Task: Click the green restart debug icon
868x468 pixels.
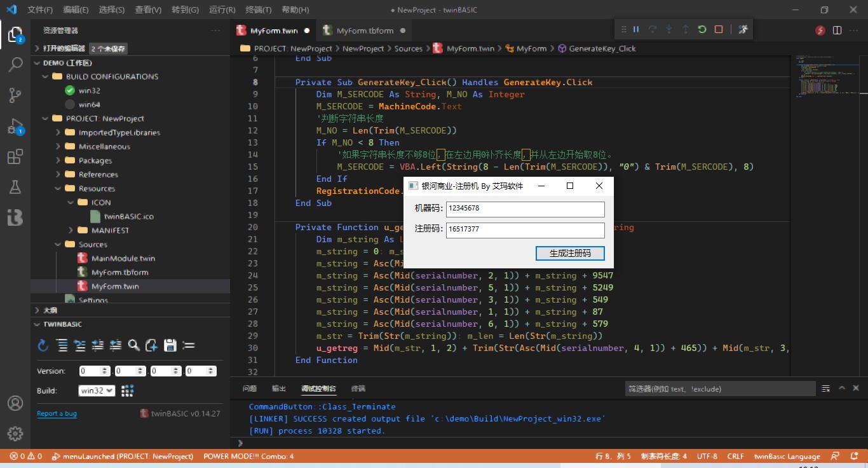Action: click(x=702, y=29)
